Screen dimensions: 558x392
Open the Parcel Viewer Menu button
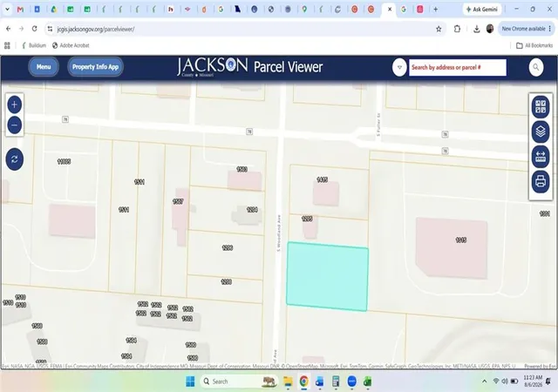click(x=44, y=67)
